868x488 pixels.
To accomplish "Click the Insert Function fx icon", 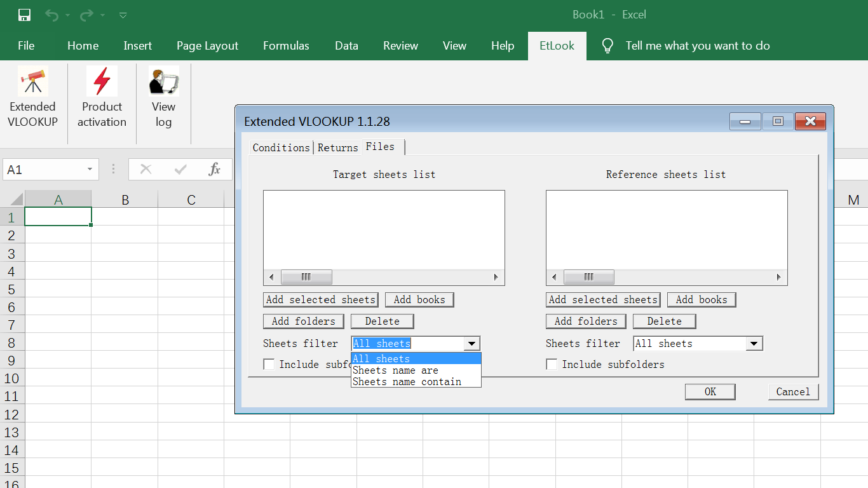I will (x=215, y=169).
